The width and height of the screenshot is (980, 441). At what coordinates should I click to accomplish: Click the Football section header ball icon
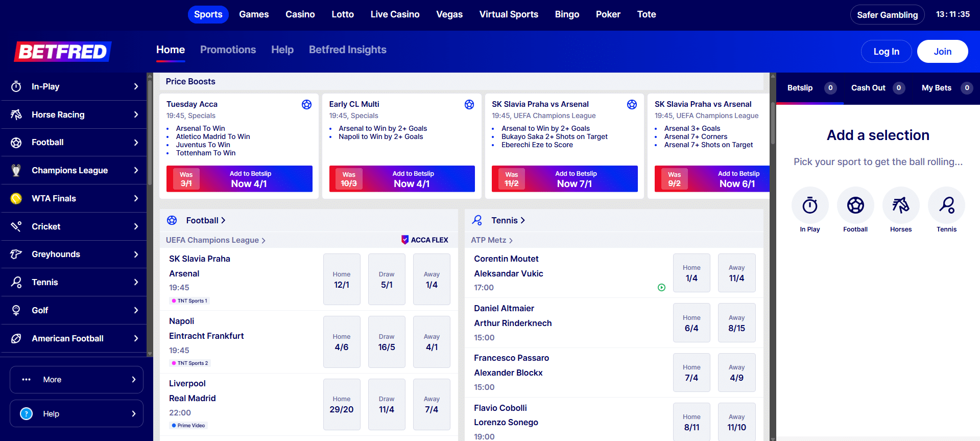[172, 220]
